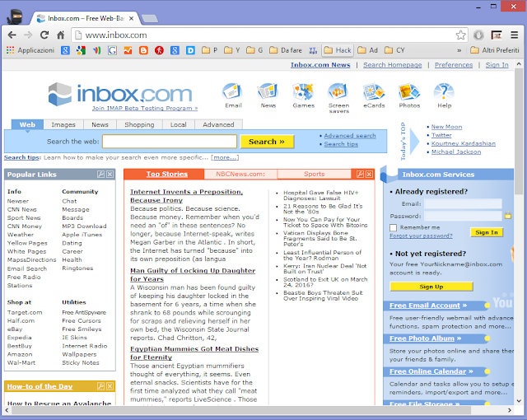
Task: Switch to the News search tab
Action: pyautogui.click(x=100, y=124)
